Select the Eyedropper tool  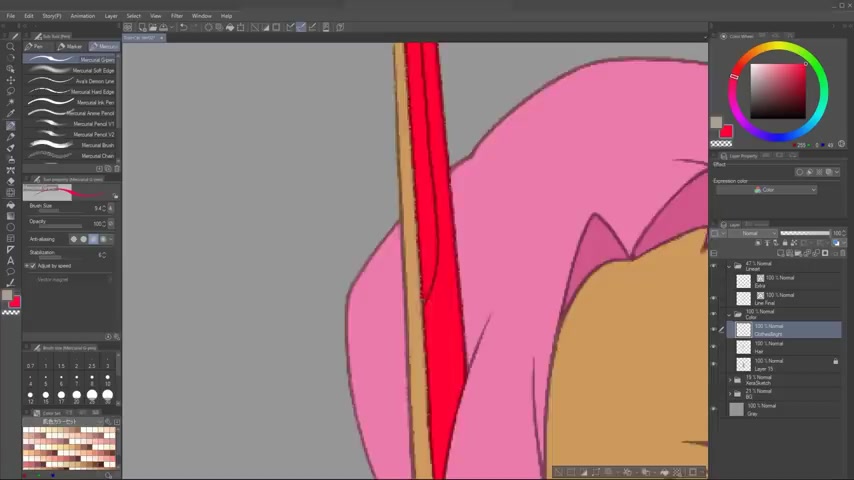coord(10,113)
